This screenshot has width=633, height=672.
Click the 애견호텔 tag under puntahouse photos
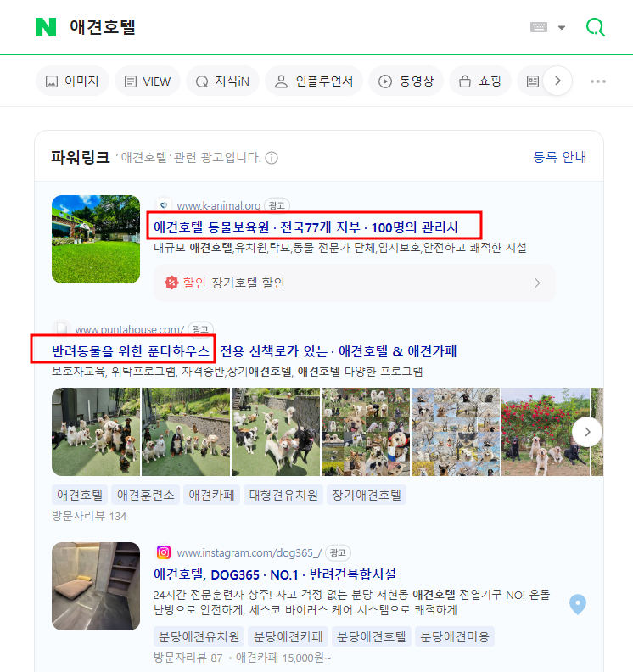[80, 495]
